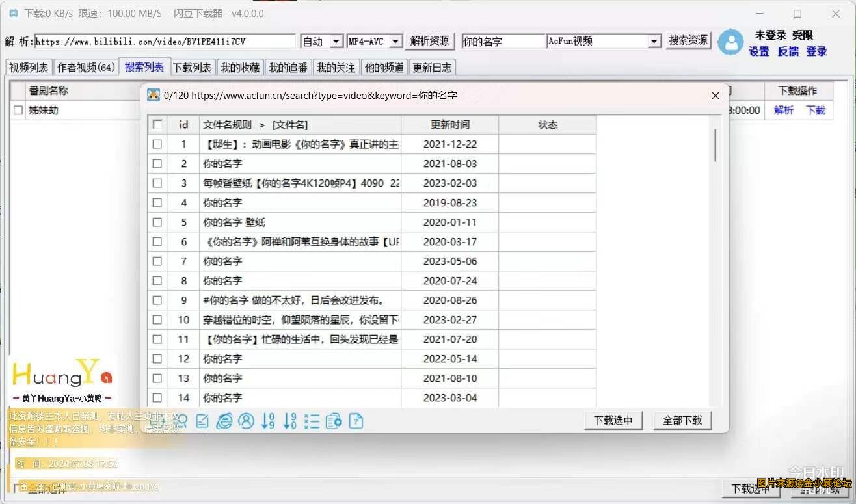
Task: Click the search magnifier list icon
Action: [180, 421]
